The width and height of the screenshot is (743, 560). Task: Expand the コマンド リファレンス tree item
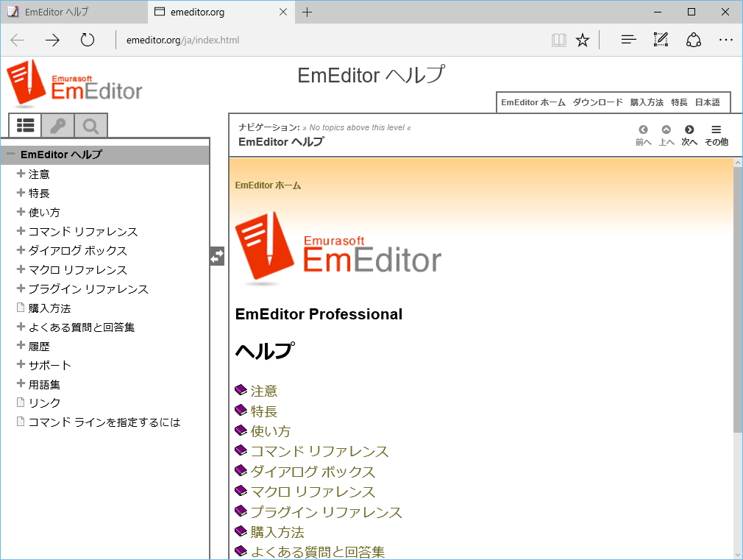tap(21, 231)
